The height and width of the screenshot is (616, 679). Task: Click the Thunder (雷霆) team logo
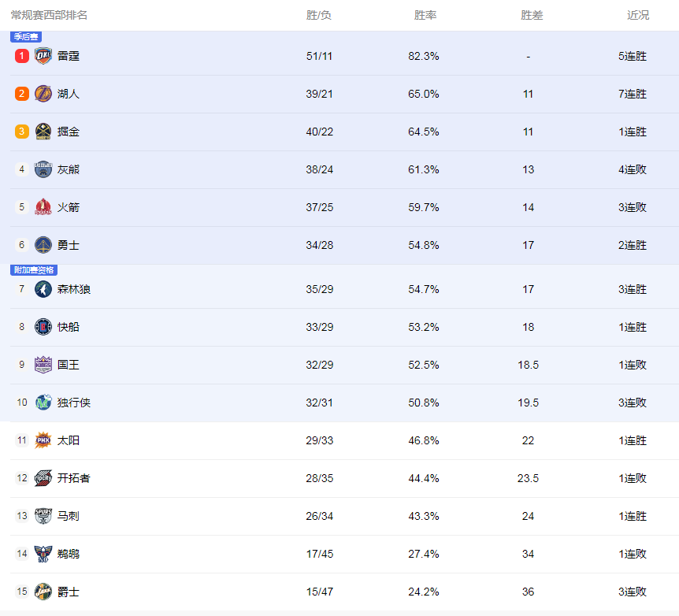coord(43,56)
